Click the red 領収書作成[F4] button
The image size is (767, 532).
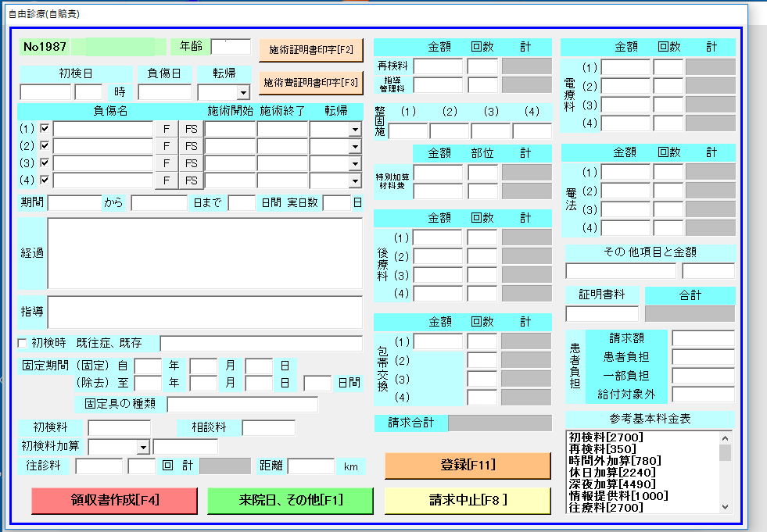pos(115,501)
